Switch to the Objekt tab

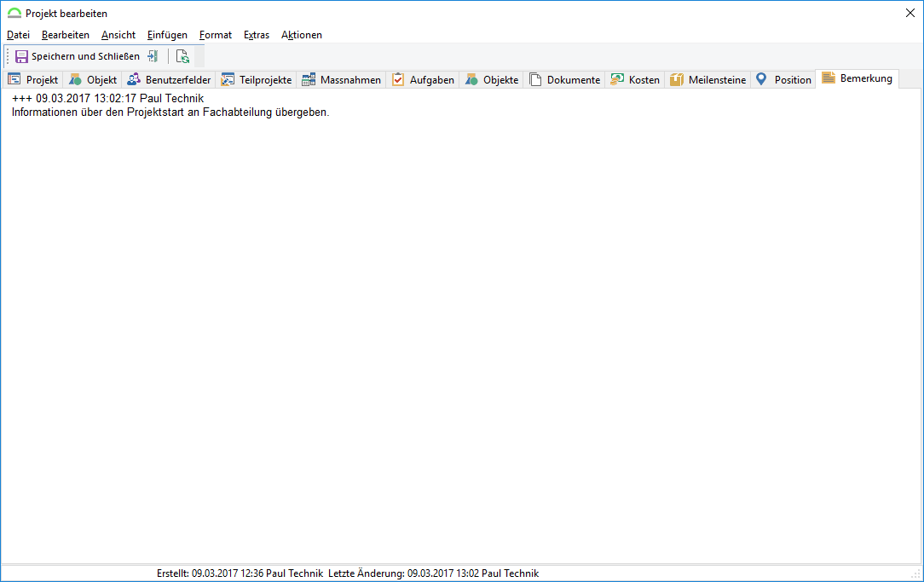point(93,79)
